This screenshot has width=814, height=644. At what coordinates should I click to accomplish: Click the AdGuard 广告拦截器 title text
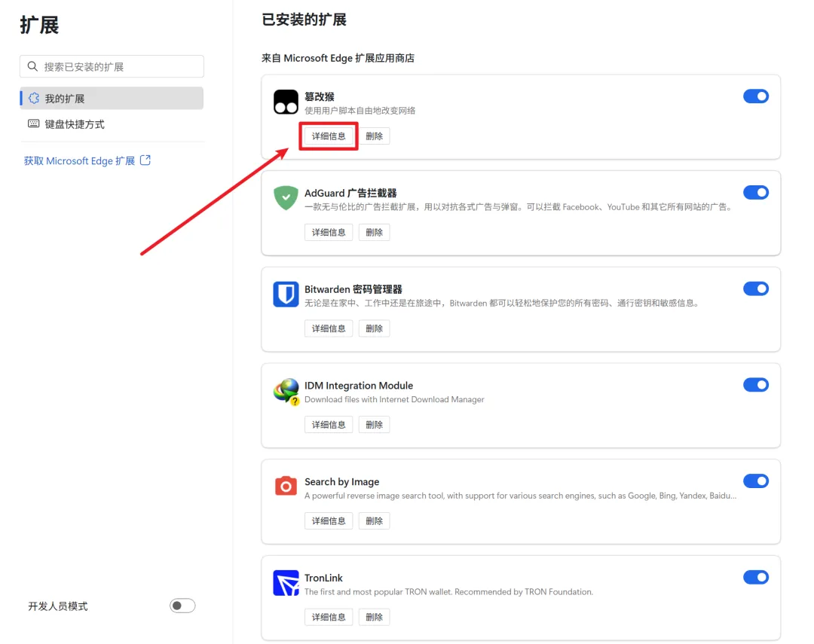(350, 193)
